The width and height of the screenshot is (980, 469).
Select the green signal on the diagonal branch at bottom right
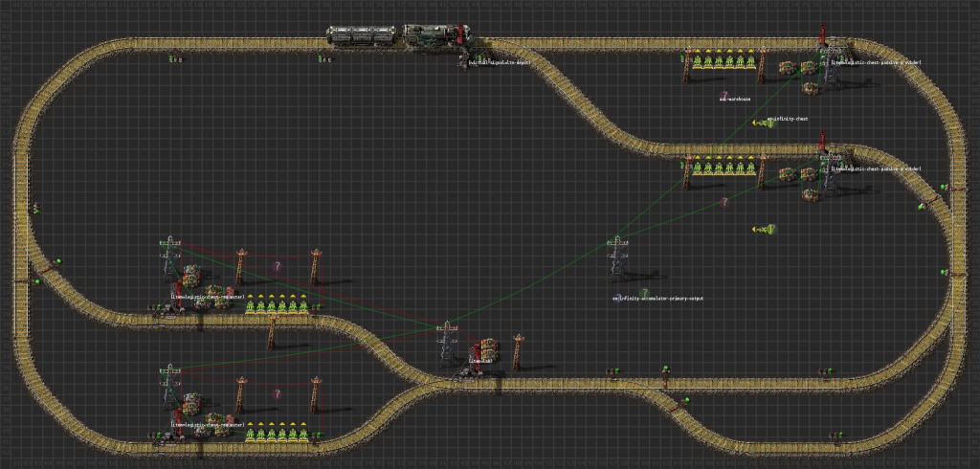(x=686, y=400)
